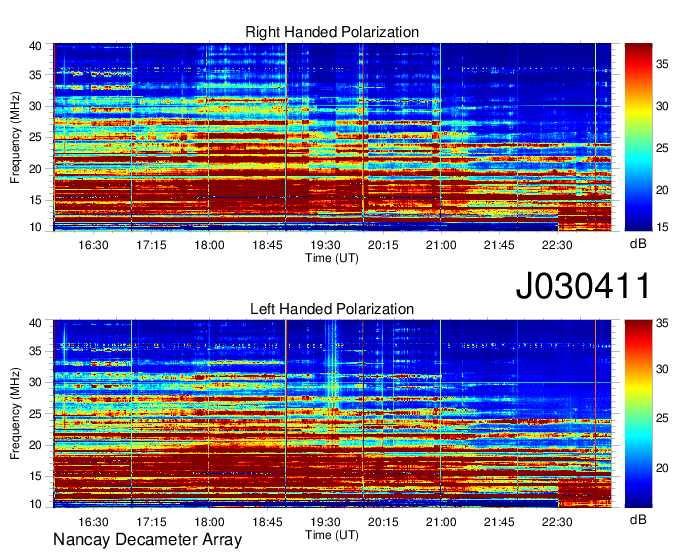The width and height of the screenshot is (680, 552).
Task: Click the "21:00" tick on the top time axis
Action: click(441, 245)
